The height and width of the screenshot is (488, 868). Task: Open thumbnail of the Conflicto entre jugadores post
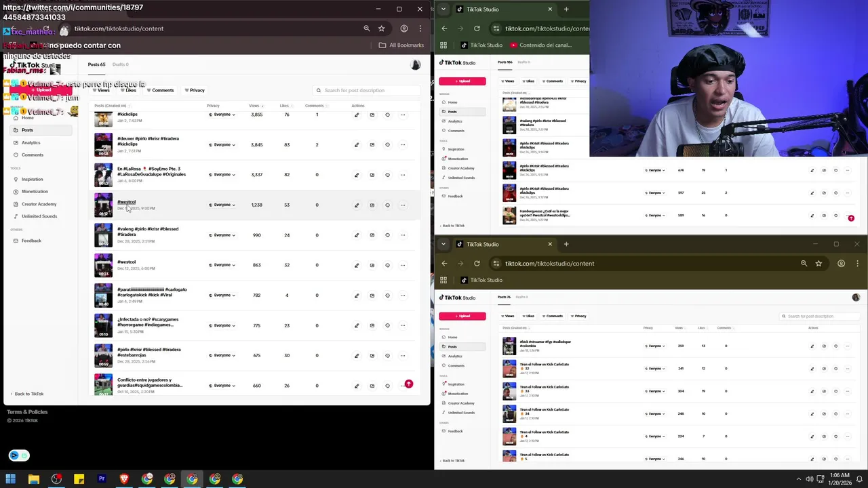coord(103,384)
